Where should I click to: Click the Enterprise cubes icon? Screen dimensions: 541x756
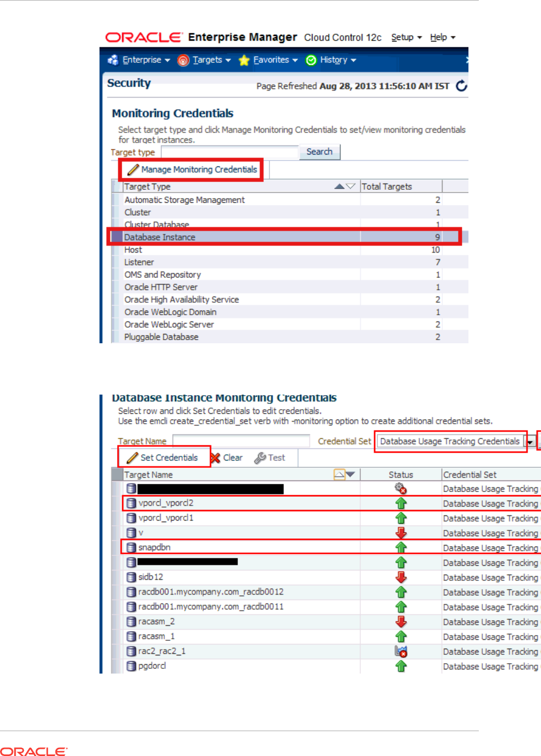pos(113,60)
